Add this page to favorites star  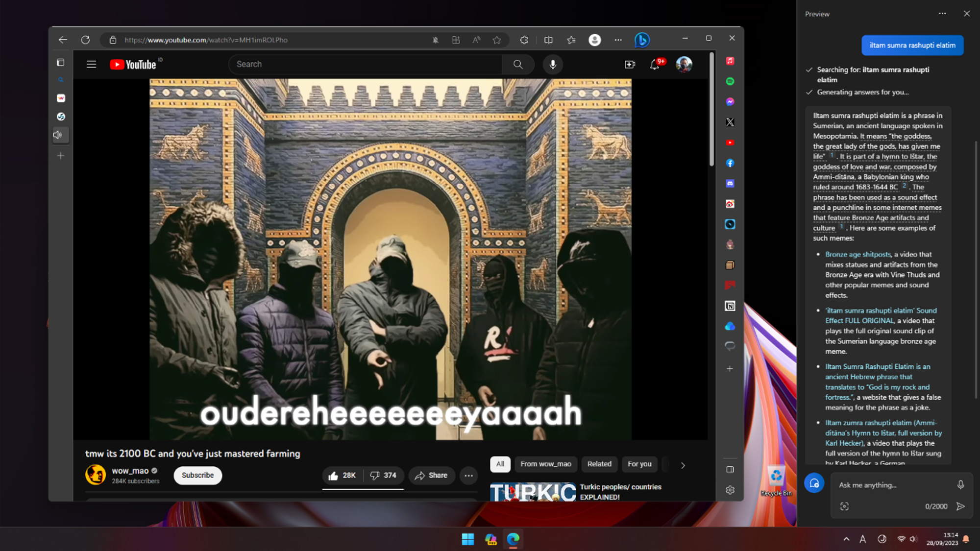click(497, 40)
